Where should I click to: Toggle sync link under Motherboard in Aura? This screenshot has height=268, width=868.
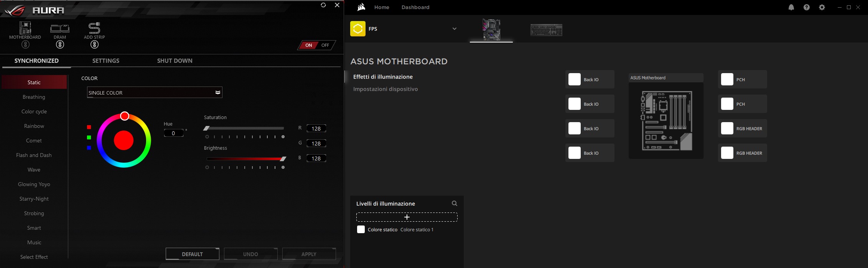click(25, 45)
